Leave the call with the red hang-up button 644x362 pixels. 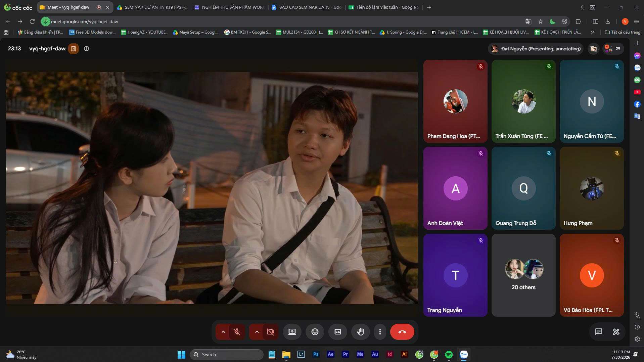pos(402,332)
